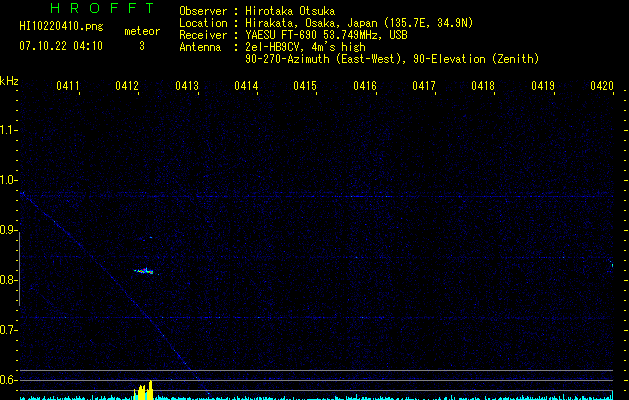
Task: Click the 90-270-Azimuth elevation line
Action: point(392,59)
